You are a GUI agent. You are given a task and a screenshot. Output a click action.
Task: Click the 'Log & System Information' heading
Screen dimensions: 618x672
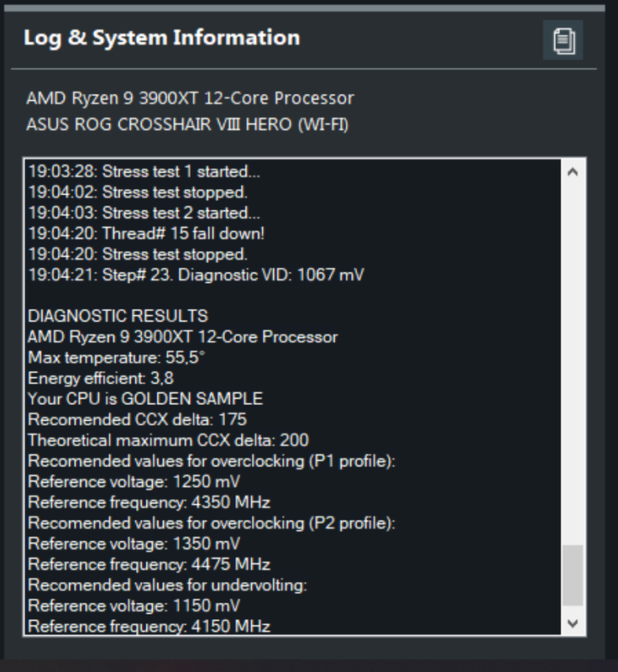click(162, 38)
